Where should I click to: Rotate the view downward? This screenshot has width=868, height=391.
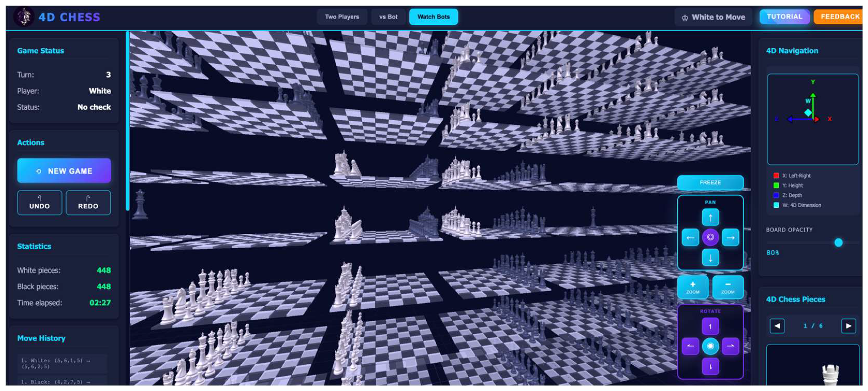(710, 366)
